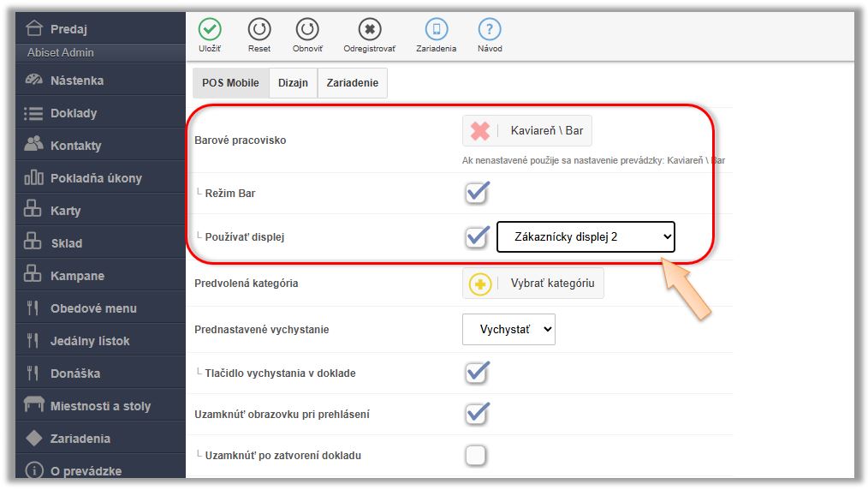Screen dimensions: 868x490
Task: Uncheck Tlačidlo vychystania v doklade
Action: click(x=477, y=373)
